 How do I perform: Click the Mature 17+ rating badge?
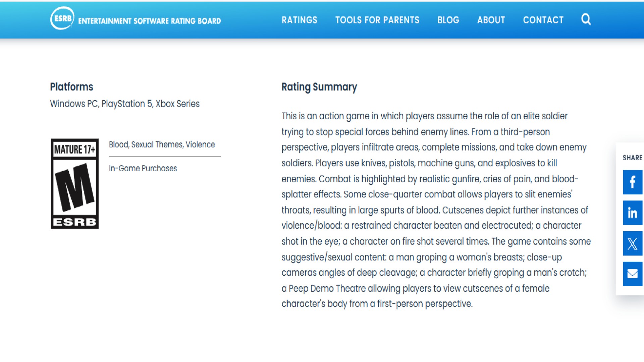click(x=74, y=184)
